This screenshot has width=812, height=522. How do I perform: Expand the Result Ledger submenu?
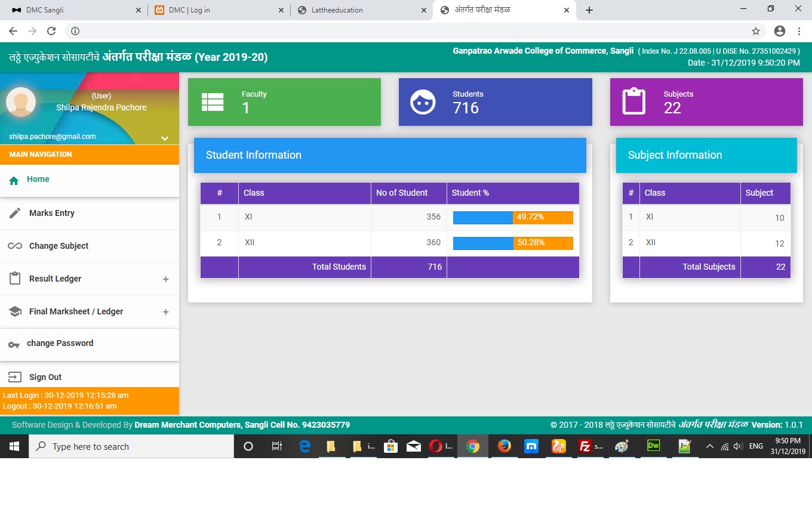tap(165, 279)
